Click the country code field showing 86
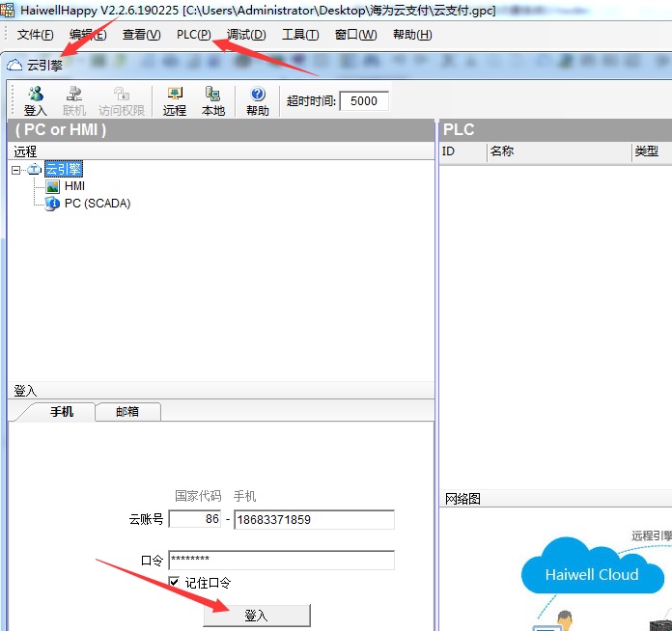Viewport: 672px width, 631px height. click(194, 520)
